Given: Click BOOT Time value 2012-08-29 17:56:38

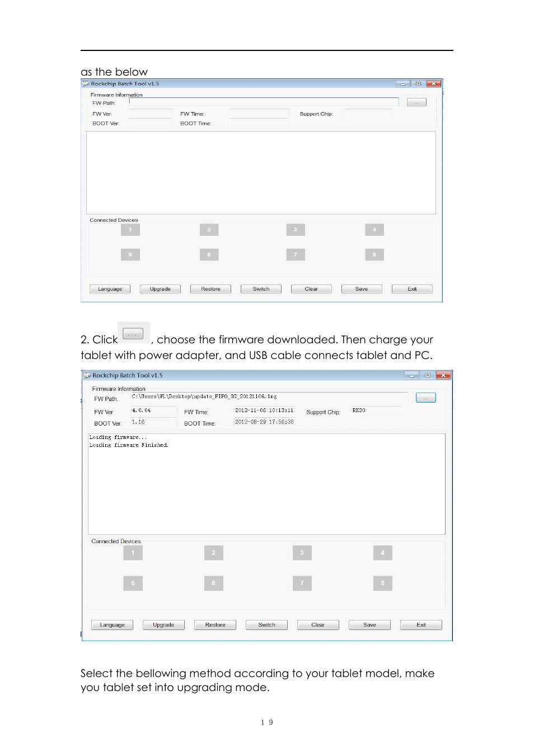Looking at the screenshot, I should click(x=264, y=422).
